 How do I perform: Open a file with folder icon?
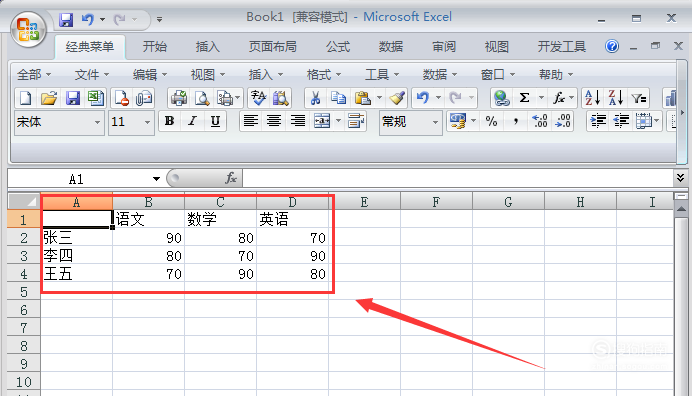tap(49, 98)
